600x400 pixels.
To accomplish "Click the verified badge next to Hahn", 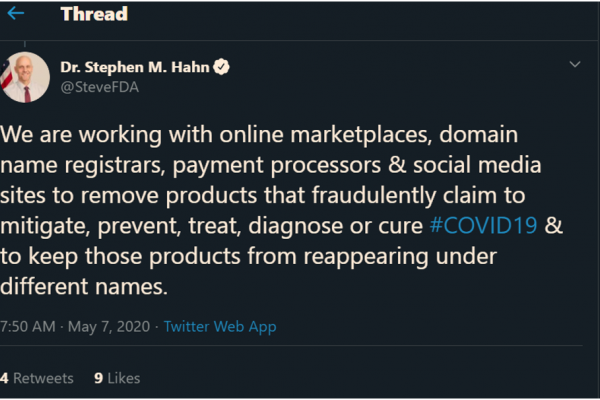I will coord(222,67).
